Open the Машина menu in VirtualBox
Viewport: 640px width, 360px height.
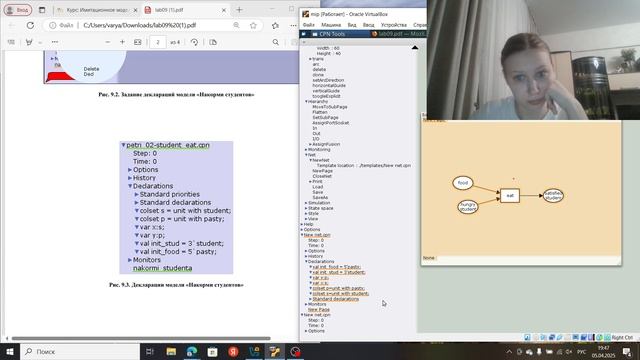pyautogui.click(x=331, y=25)
